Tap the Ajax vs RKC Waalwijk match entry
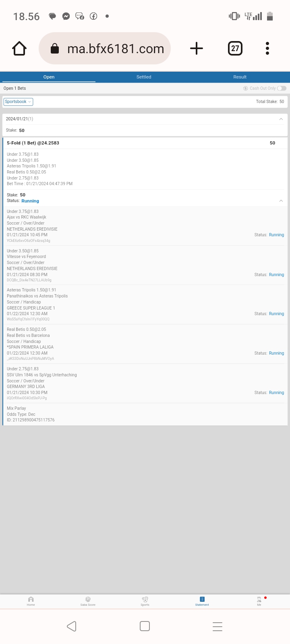The height and width of the screenshot is (644, 290). [27, 217]
